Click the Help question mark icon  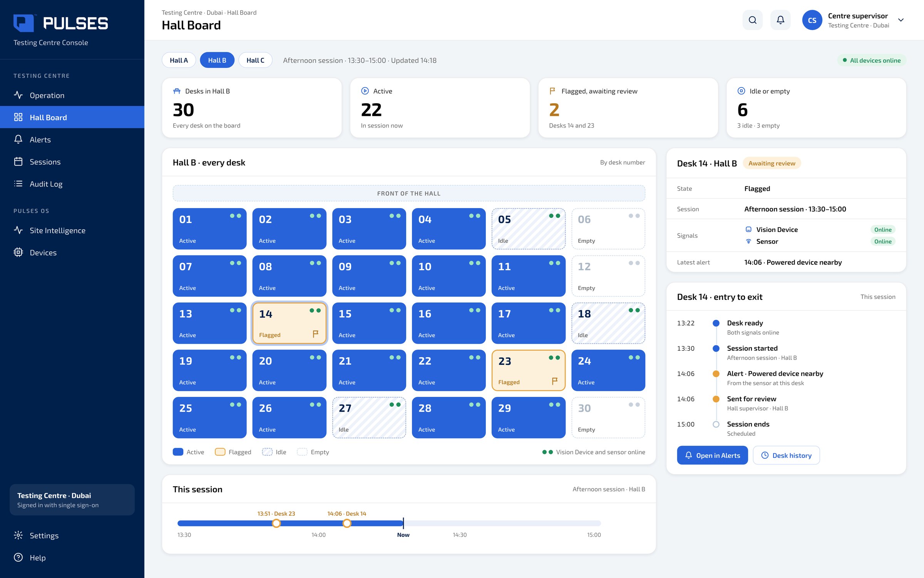click(x=18, y=558)
